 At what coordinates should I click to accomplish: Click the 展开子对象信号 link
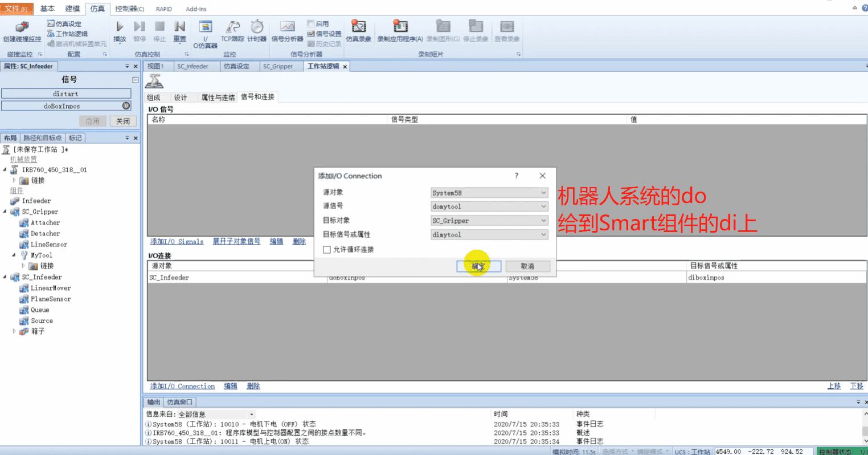pyautogui.click(x=236, y=242)
